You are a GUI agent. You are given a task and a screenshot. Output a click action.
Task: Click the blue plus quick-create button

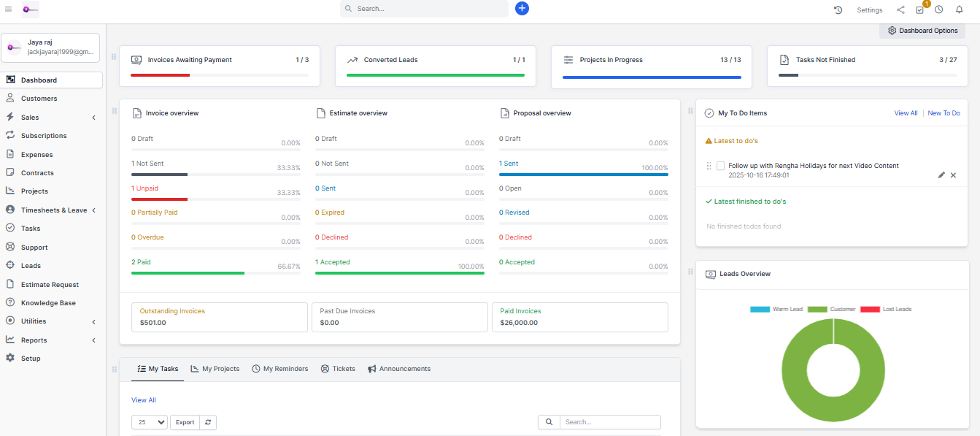coord(522,9)
